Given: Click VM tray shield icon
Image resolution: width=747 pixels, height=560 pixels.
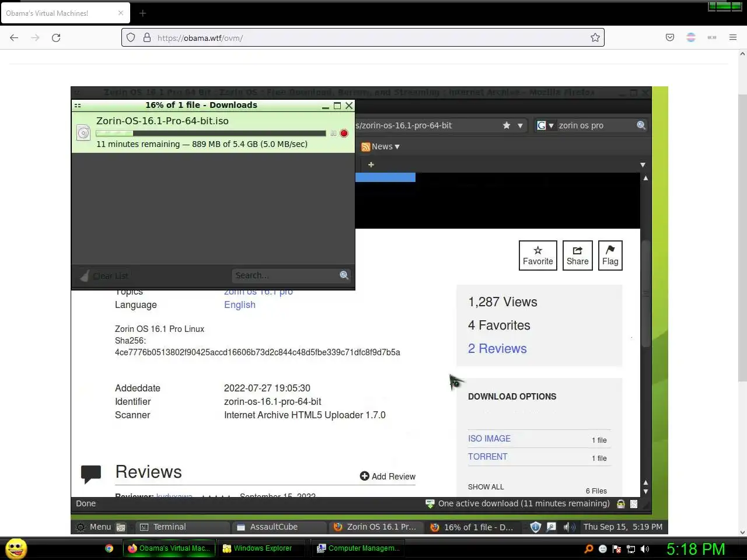Looking at the screenshot, I should click(535, 527).
